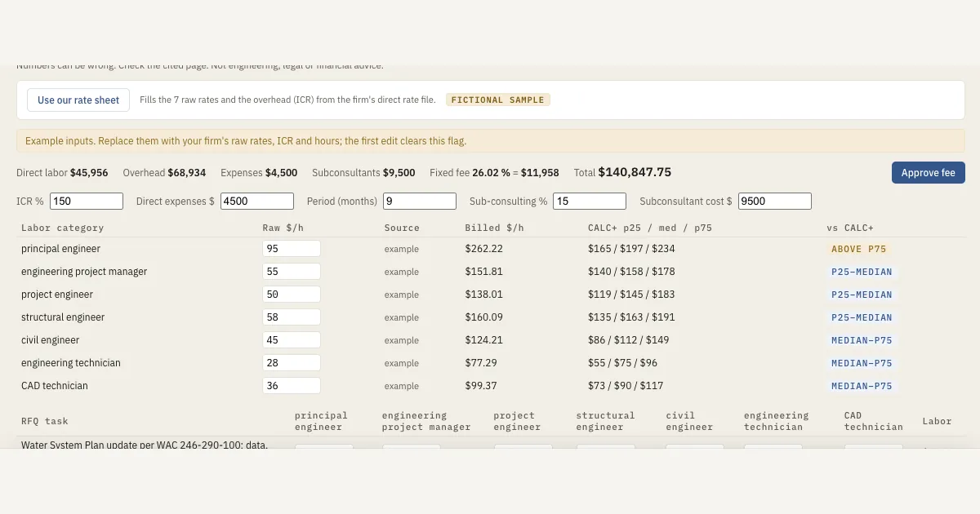Click the ABOVE P75 tag

tap(858, 249)
